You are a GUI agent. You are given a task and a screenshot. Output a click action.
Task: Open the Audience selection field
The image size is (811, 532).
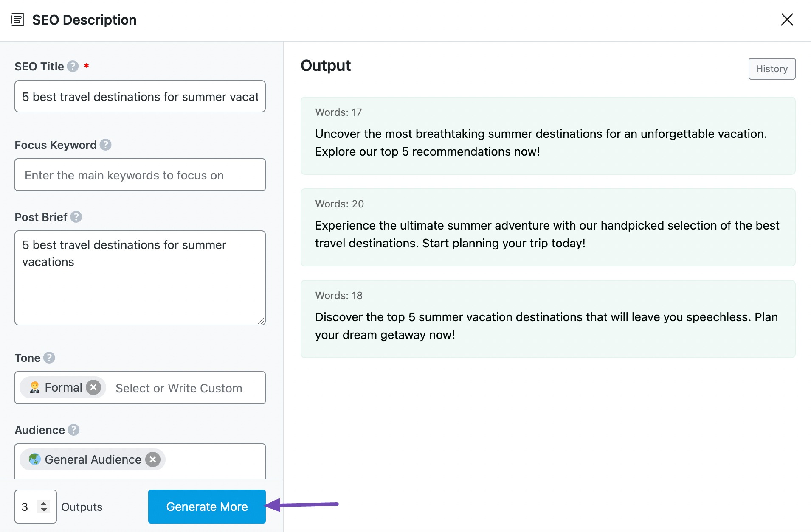140,461
